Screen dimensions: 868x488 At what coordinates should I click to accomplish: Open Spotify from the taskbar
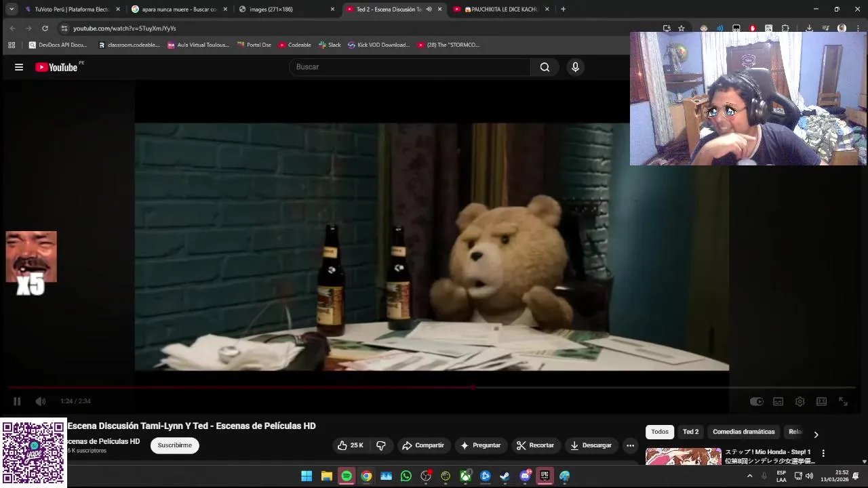coord(347,476)
